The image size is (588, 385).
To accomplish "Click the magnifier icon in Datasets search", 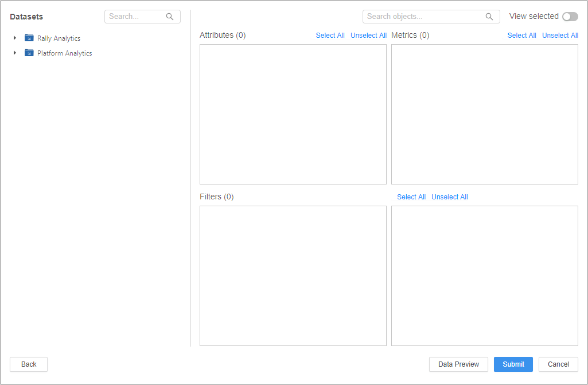I will point(170,17).
